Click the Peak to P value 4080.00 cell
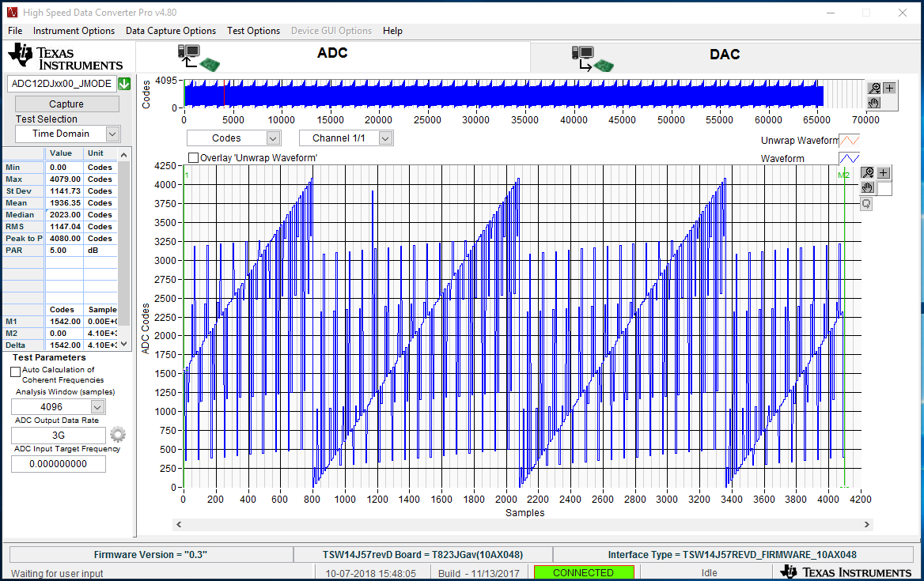The height and width of the screenshot is (581, 924). point(64,239)
